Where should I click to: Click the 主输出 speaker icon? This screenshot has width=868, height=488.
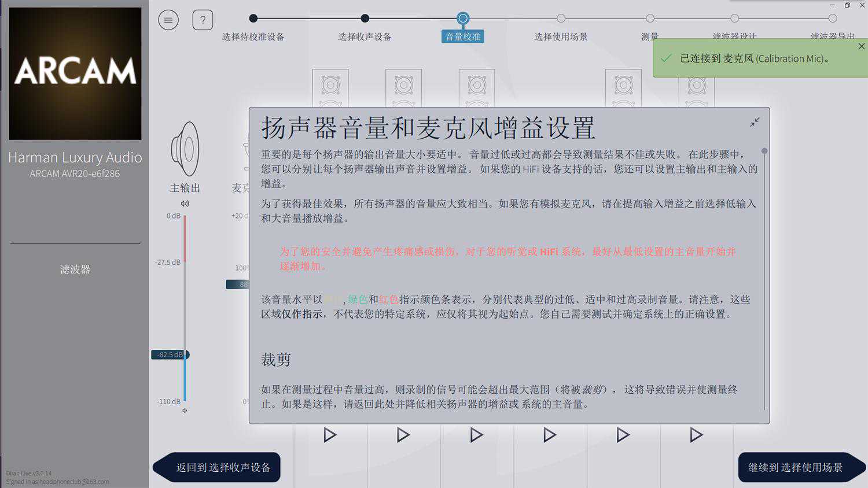tap(185, 149)
